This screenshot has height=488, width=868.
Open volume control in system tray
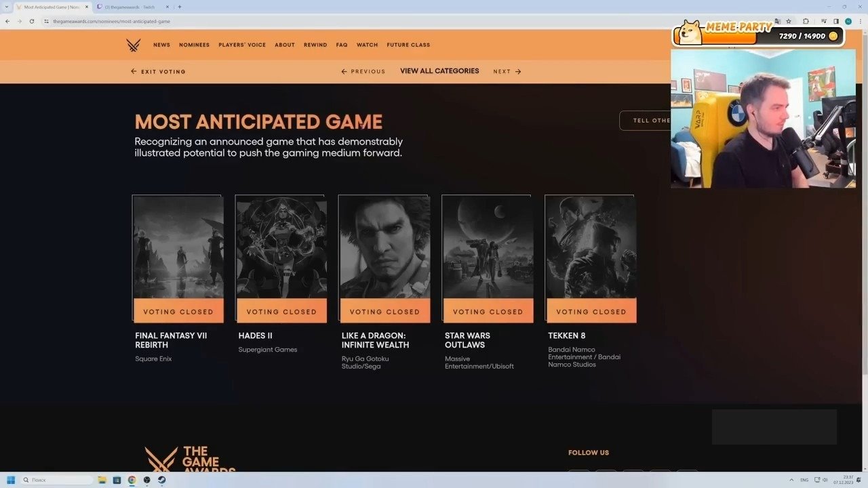pyautogui.click(x=825, y=480)
